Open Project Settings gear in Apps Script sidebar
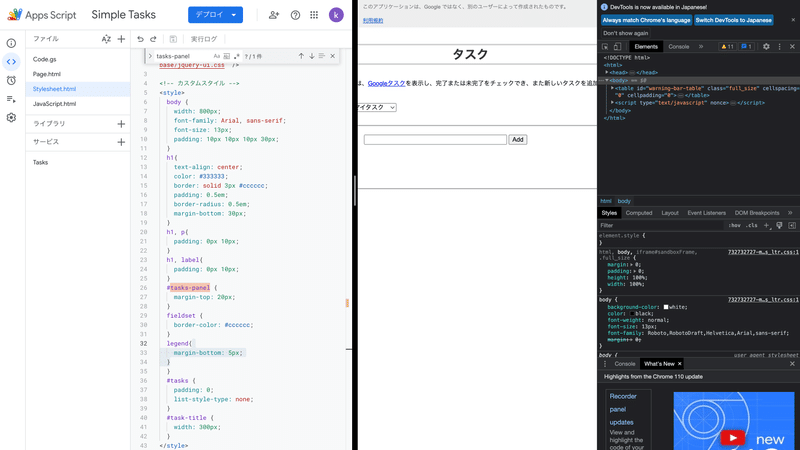Viewport: 800px width, 450px height. (x=11, y=117)
